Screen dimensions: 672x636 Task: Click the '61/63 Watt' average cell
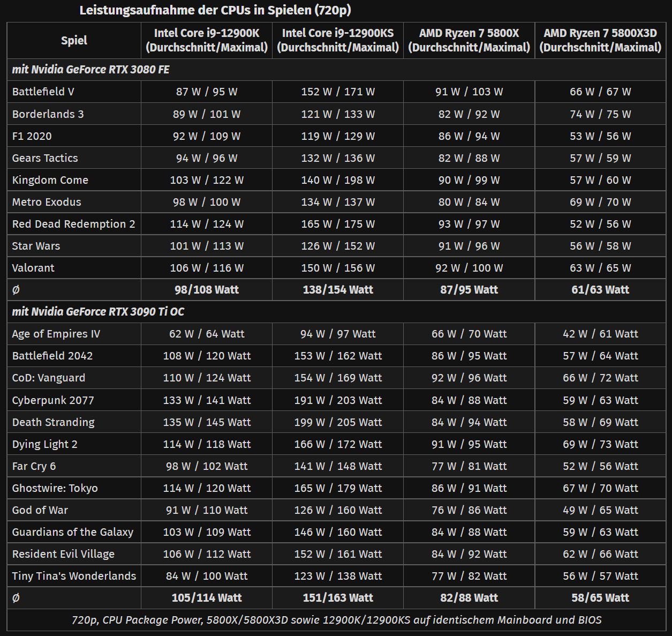600,290
